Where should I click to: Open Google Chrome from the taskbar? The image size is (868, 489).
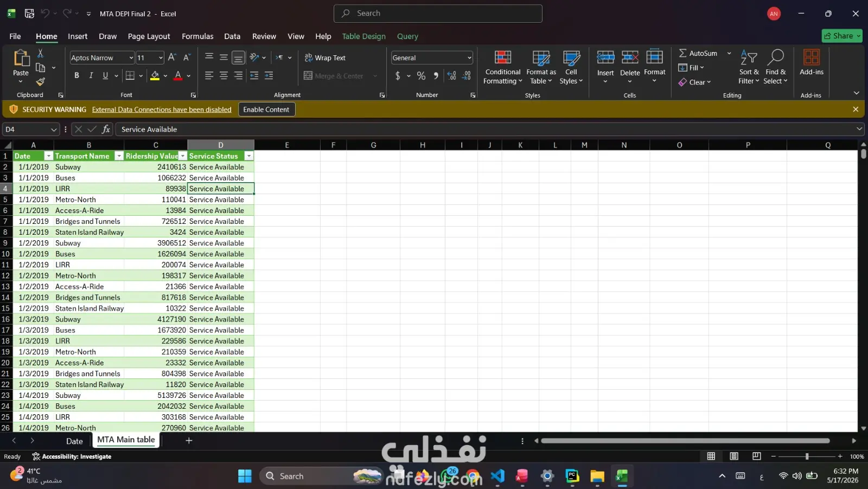point(473,476)
